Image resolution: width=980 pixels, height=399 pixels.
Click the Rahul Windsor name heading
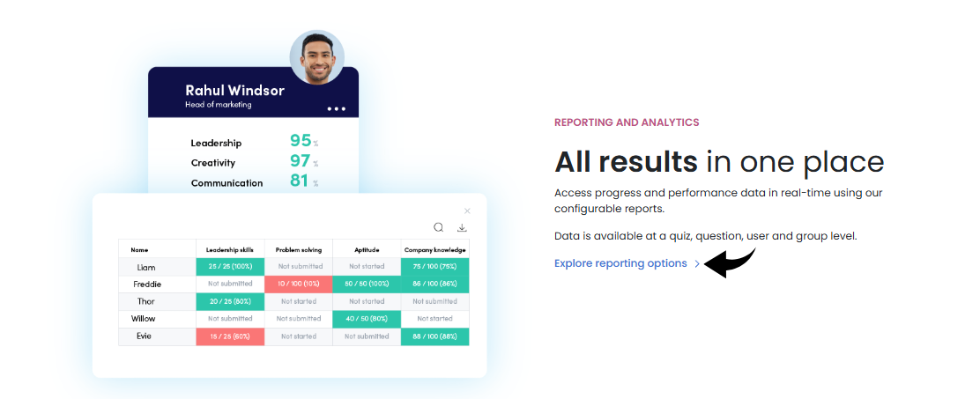tap(235, 91)
